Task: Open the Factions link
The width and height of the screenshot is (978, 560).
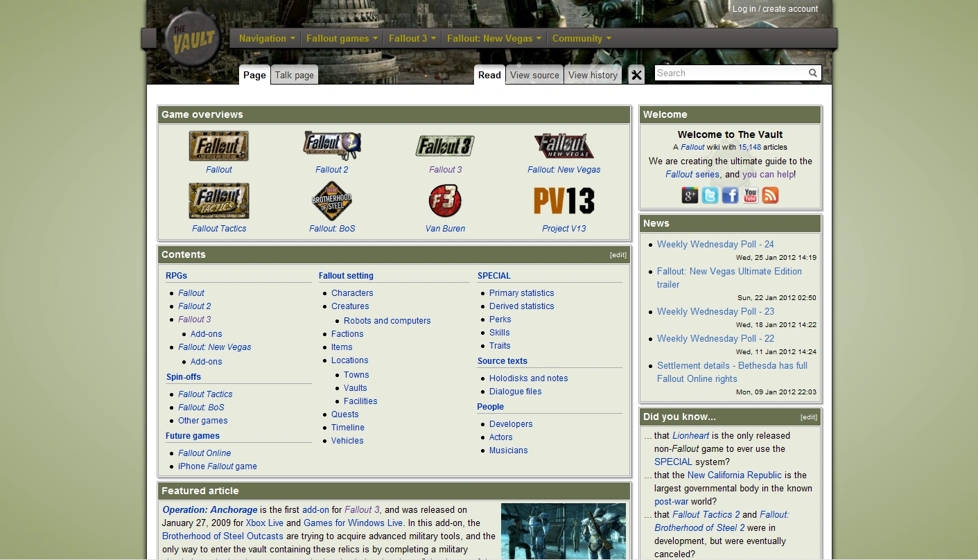Action: (347, 334)
